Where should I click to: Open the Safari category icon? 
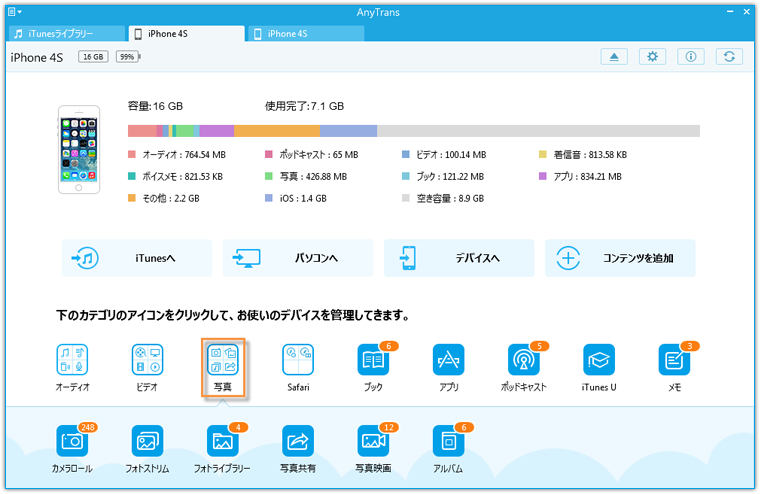[x=298, y=360]
